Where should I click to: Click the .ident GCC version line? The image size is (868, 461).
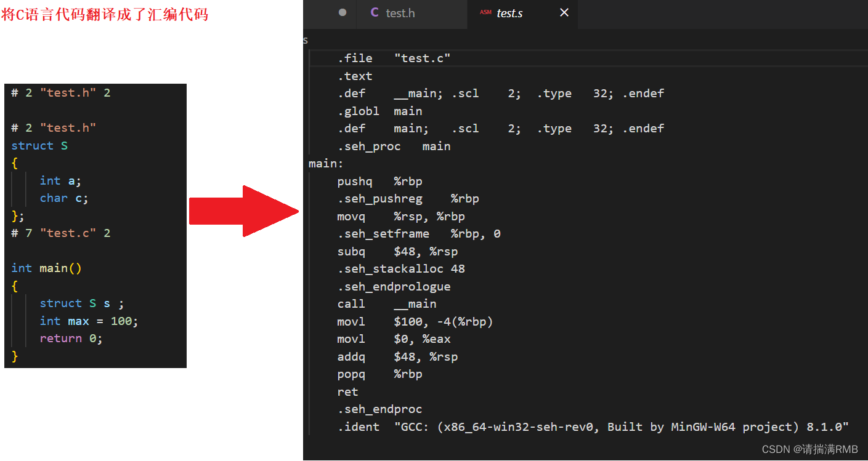click(593, 427)
